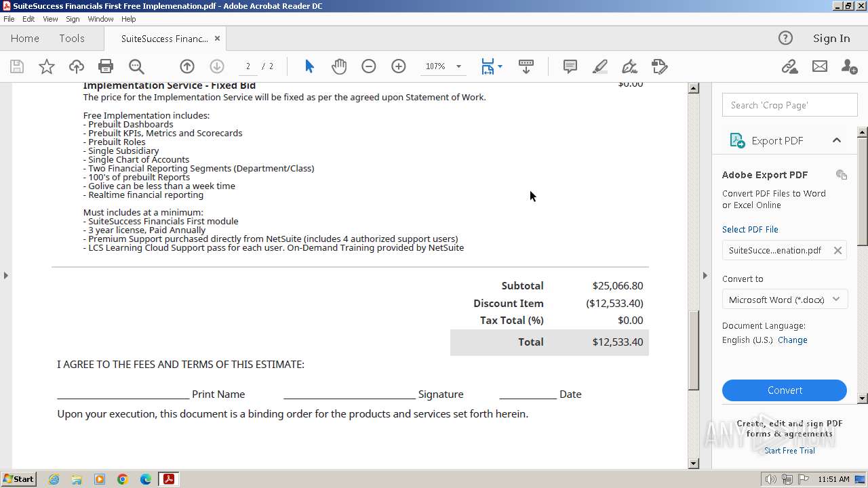The width and height of the screenshot is (868, 488).
Task: Open the zoom level dropdown
Action: 458,66
